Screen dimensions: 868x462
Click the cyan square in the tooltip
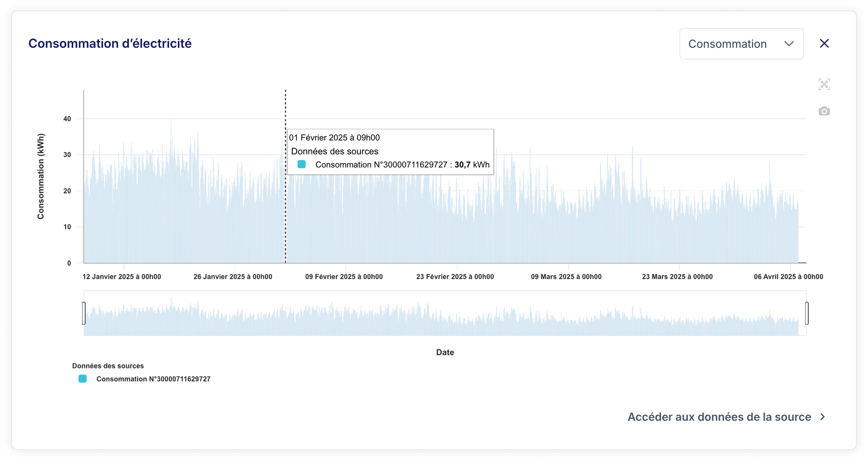pyautogui.click(x=302, y=164)
